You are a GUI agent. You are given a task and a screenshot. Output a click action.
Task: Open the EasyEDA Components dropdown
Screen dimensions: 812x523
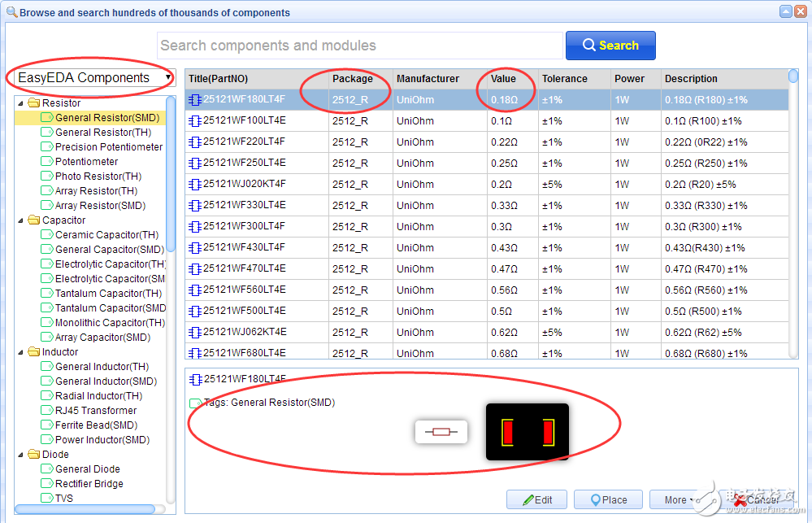click(x=91, y=78)
